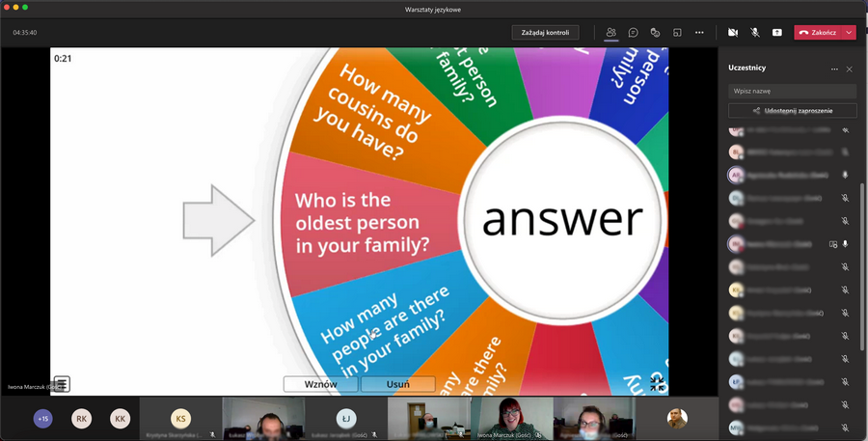
Task: Click the menu icon at bottom-left of the wheel
Action: [x=62, y=384]
